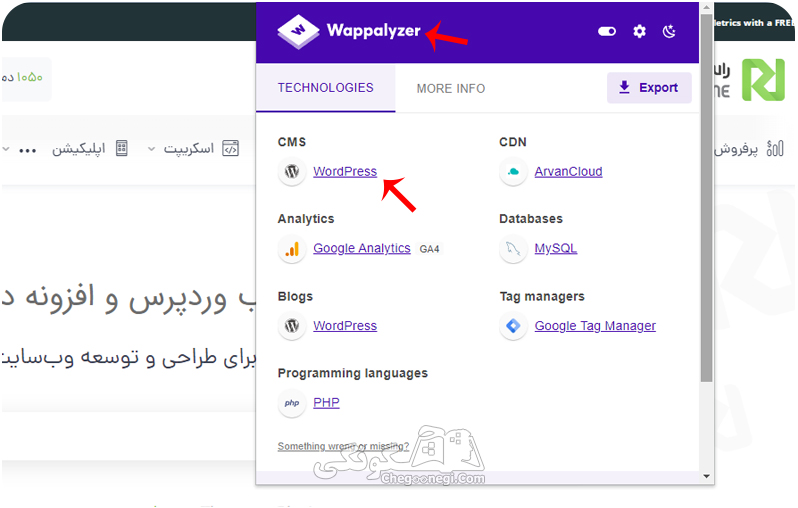This screenshot has height=508, width=798.
Task: Click the WordPress icon under CMS
Action: [292, 172]
